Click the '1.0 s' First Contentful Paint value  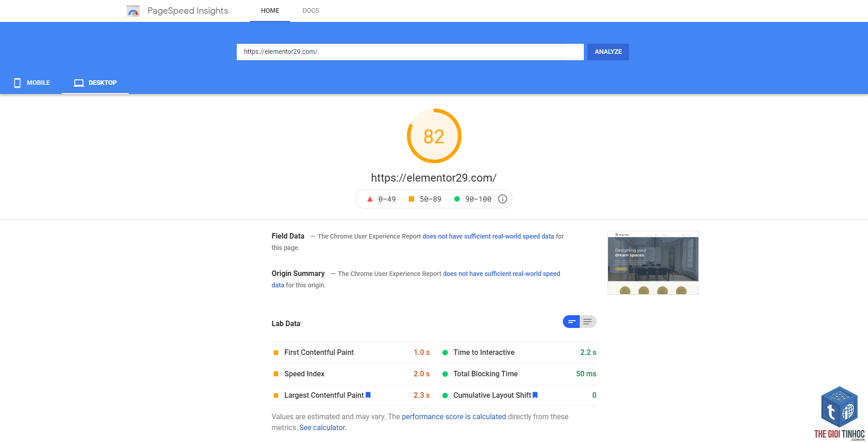point(421,353)
